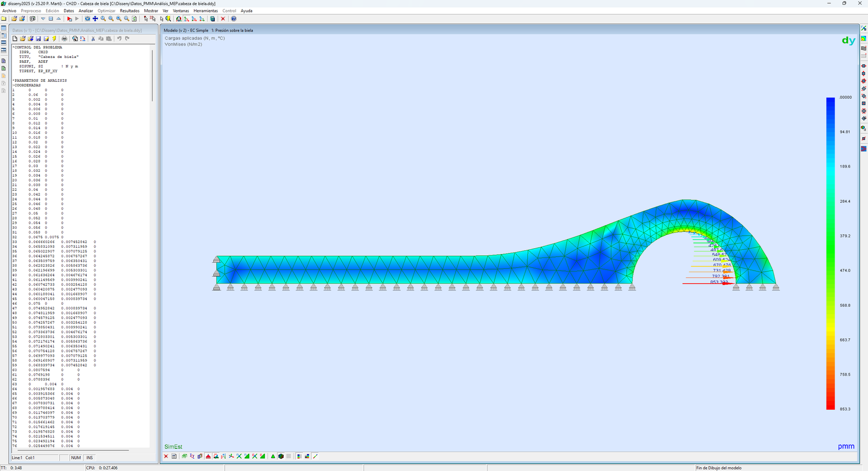The height and width of the screenshot is (471, 868).
Task: Toggle the red support triangle display button
Action: [x=208, y=456]
